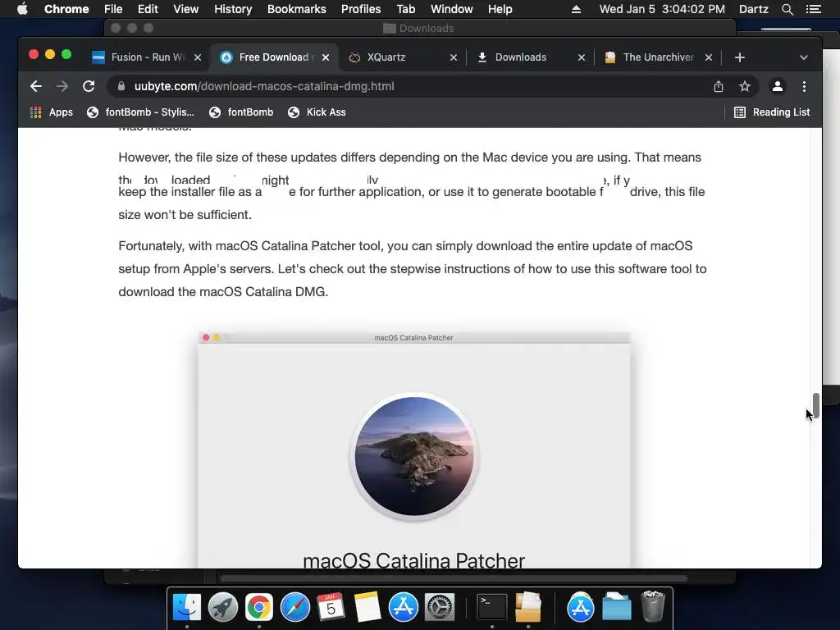Screen dimensions: 840x630
Task: Open the File menu
Action: point(113,9)
